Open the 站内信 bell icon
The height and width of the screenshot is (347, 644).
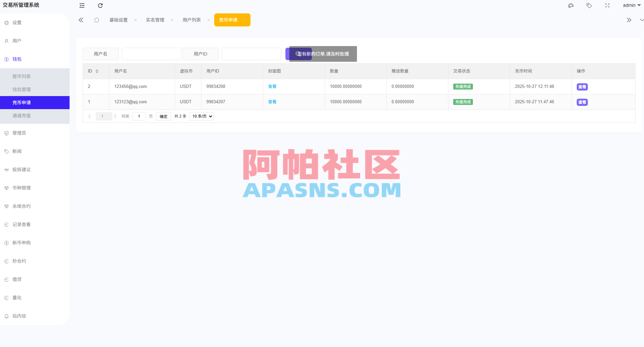[x=6, y=316]
